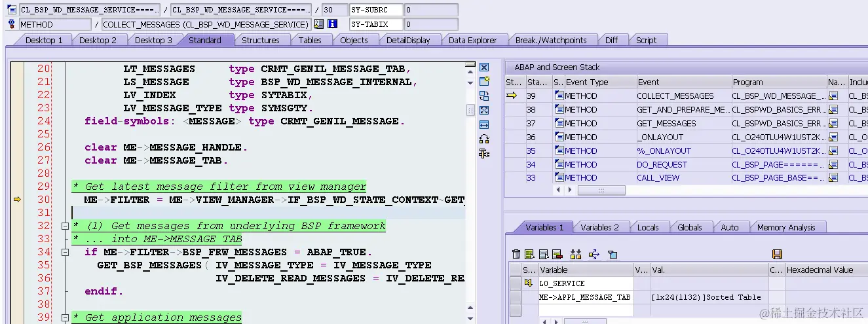The width and height of the screenshot is (868, 324).
Task: Select the Auto tab
Action: (x=729, y=227)
